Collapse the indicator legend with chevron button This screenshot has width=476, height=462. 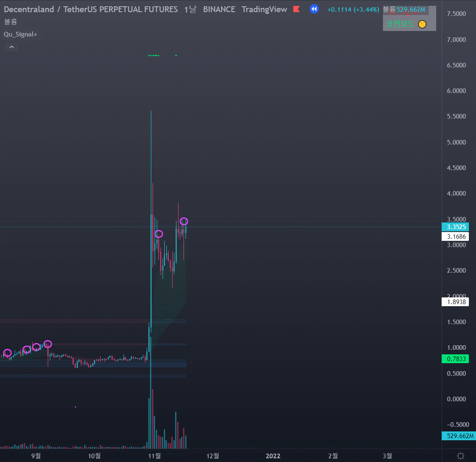[x=12, y=47]
